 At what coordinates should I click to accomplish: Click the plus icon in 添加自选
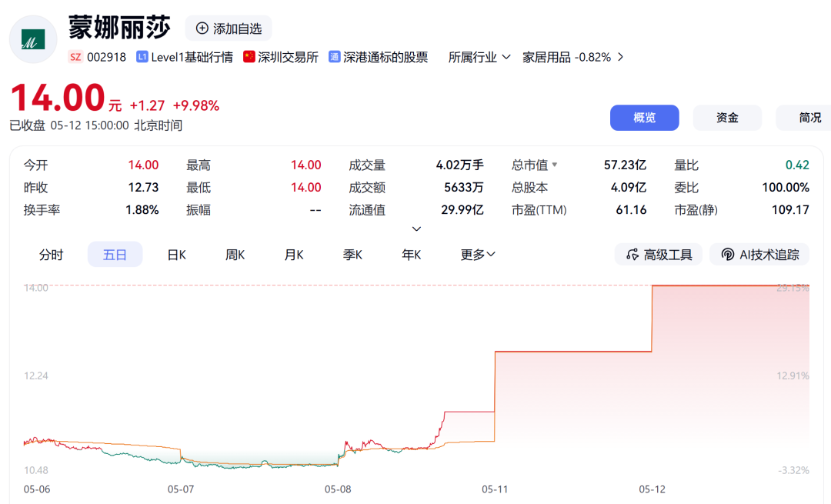click(x=202, y=28)
